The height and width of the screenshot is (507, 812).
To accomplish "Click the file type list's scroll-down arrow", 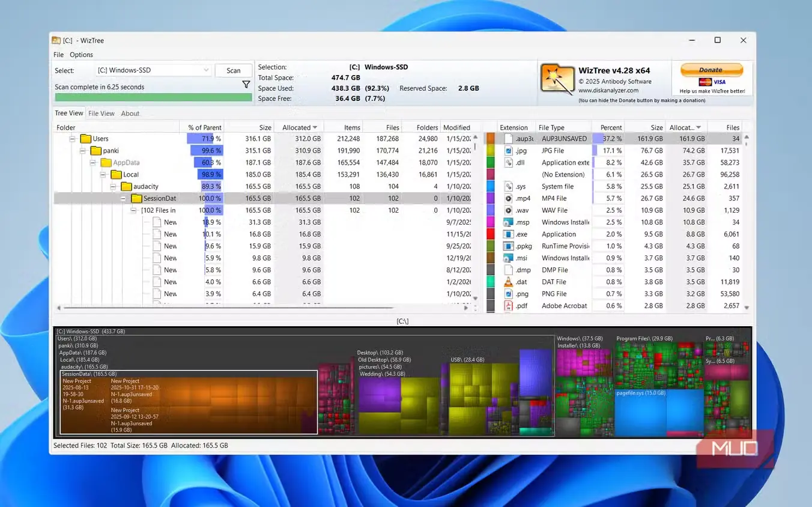I will pos(747,308).
